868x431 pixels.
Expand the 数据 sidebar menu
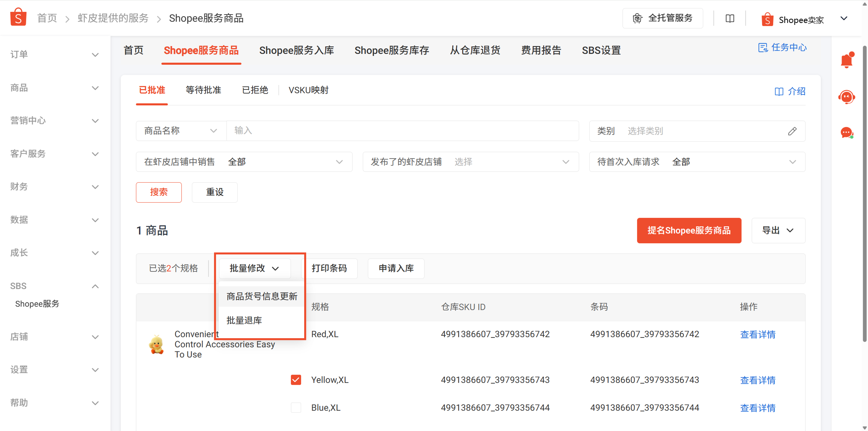click(x=55, y=220)
